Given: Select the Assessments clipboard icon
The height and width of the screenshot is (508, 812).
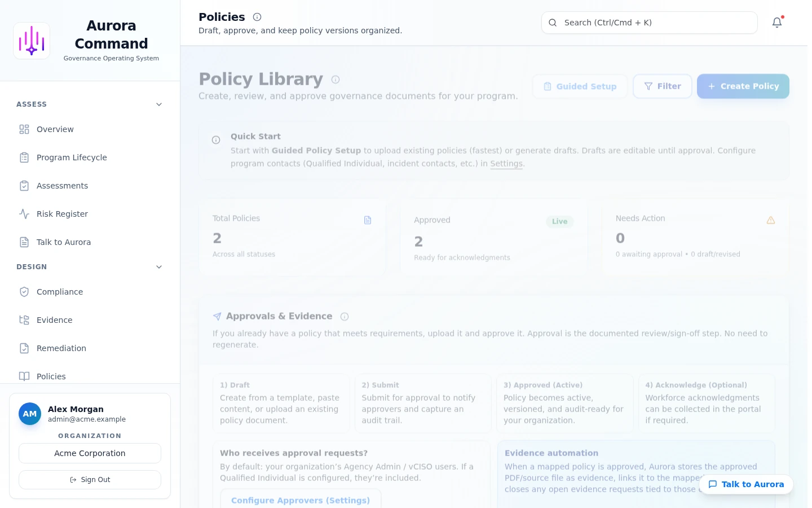Looking at the screenshot, I should coord(24,186).
